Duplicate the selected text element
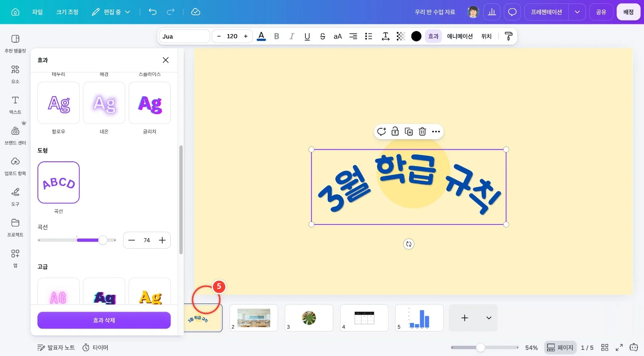644x356 pixels. tap(409, 132)
